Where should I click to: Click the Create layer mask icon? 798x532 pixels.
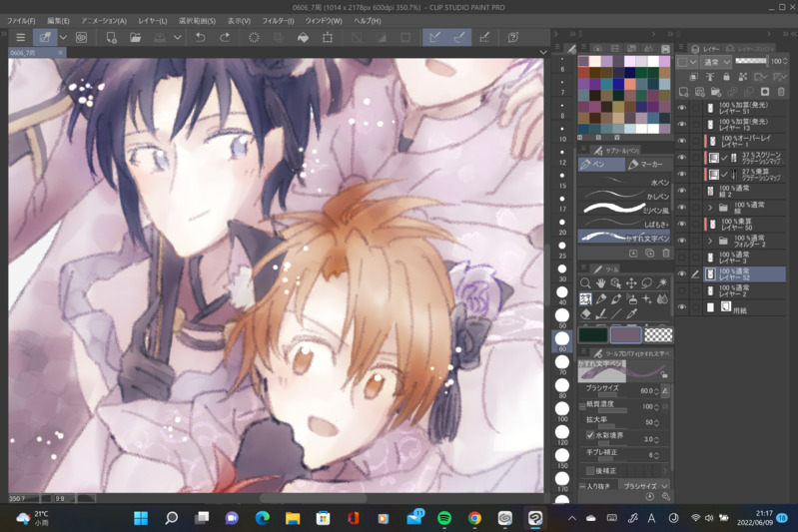[x=765, y=92]
